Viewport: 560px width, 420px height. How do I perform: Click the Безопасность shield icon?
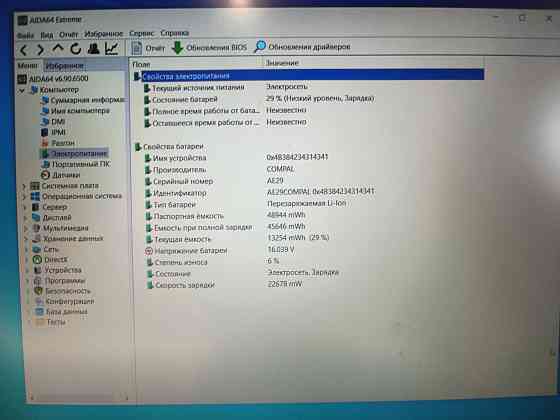pos(39,291)
